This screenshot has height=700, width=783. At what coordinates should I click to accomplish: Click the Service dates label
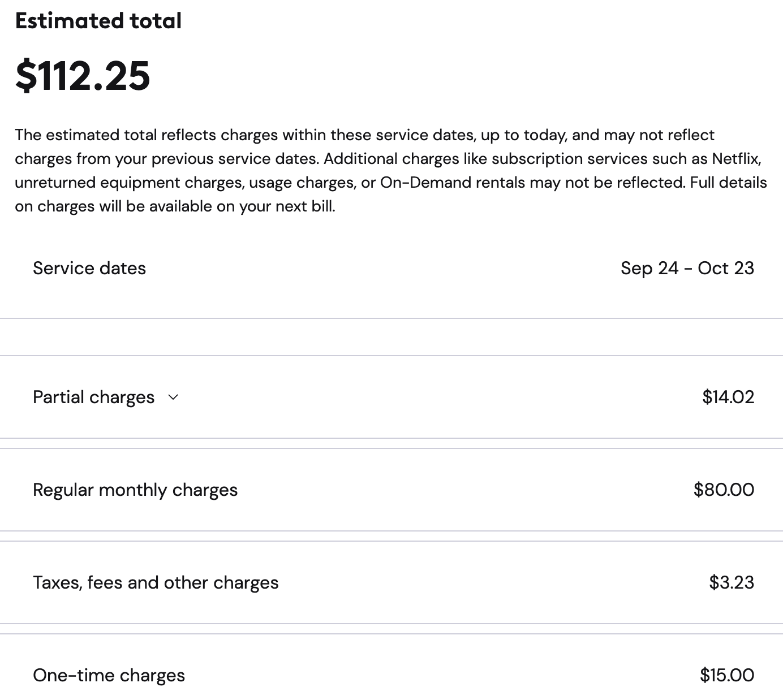(x=89, y=268)
